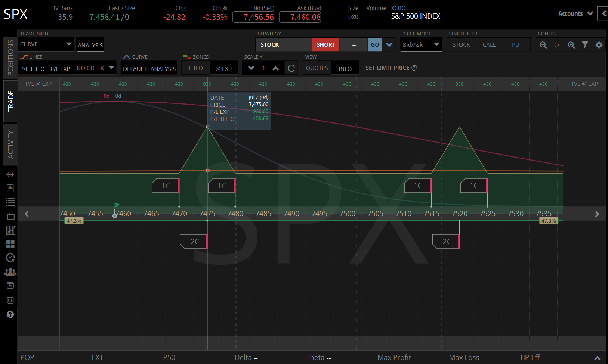Switch to the POSITIONS side tab
This screenshot has height=364, width=608.
[10, 57]
